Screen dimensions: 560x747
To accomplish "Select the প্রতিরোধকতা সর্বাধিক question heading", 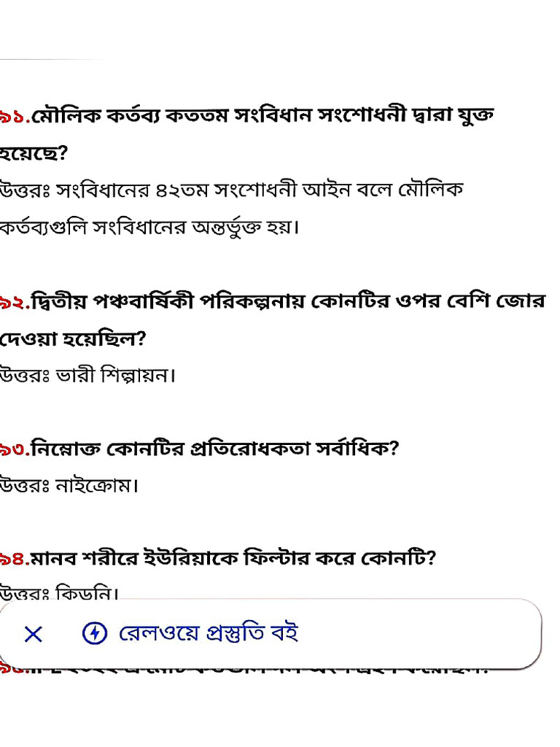I will pyautogui.click(x=199, y=449).
